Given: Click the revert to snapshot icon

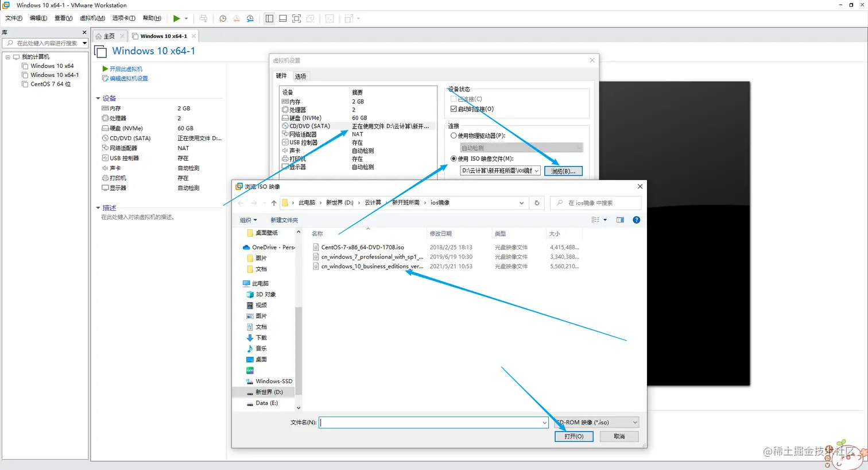Looking at the screenshot, I should (x=237, y=18).
